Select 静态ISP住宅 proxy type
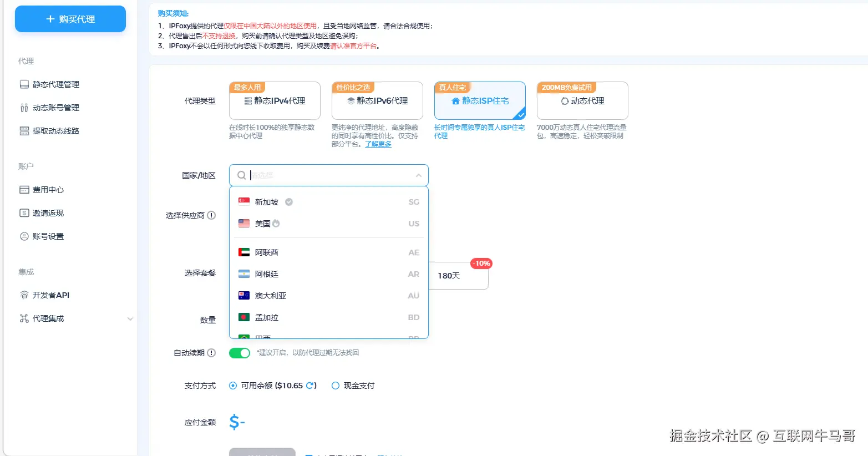Screen dimensions: 868x456 480,101
